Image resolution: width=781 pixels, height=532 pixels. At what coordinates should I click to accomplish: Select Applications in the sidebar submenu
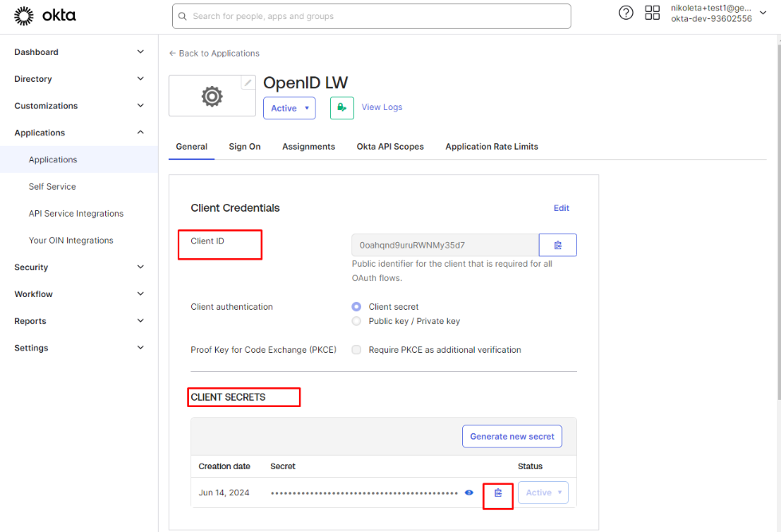tap(79, 159)
